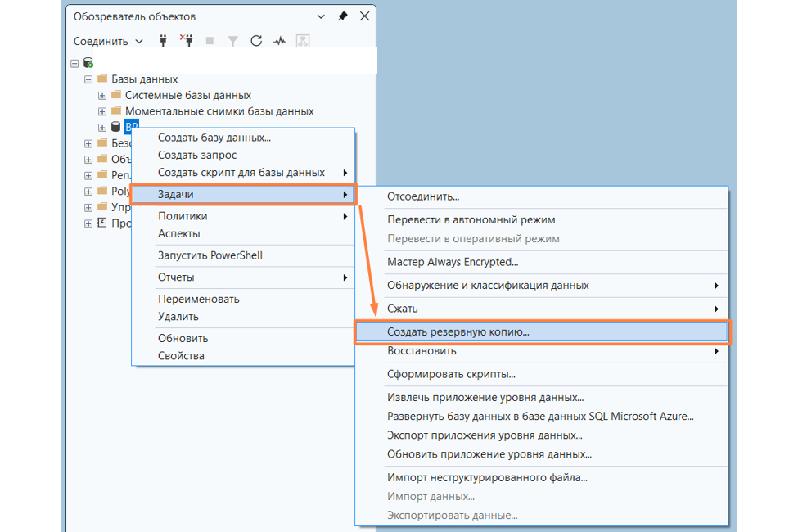798x532 pixels.
Task: Open Обнаружение и классификация данных submenu
Action: 542,286
